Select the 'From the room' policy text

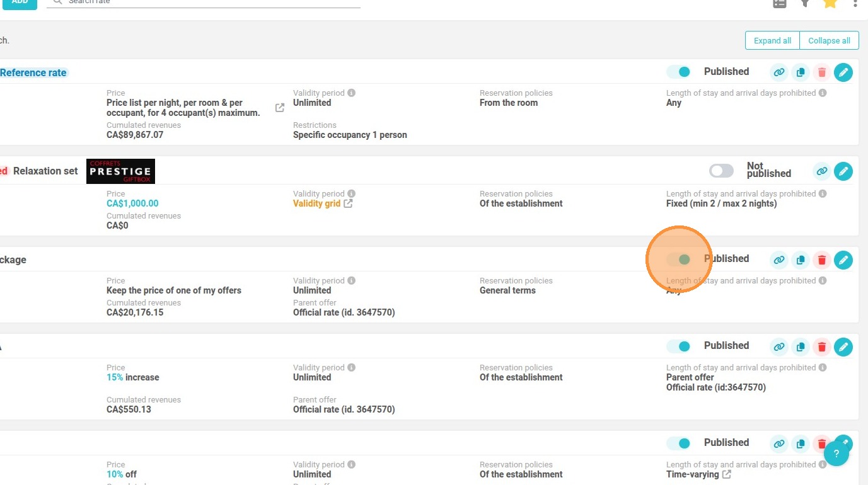coord(509,103)
